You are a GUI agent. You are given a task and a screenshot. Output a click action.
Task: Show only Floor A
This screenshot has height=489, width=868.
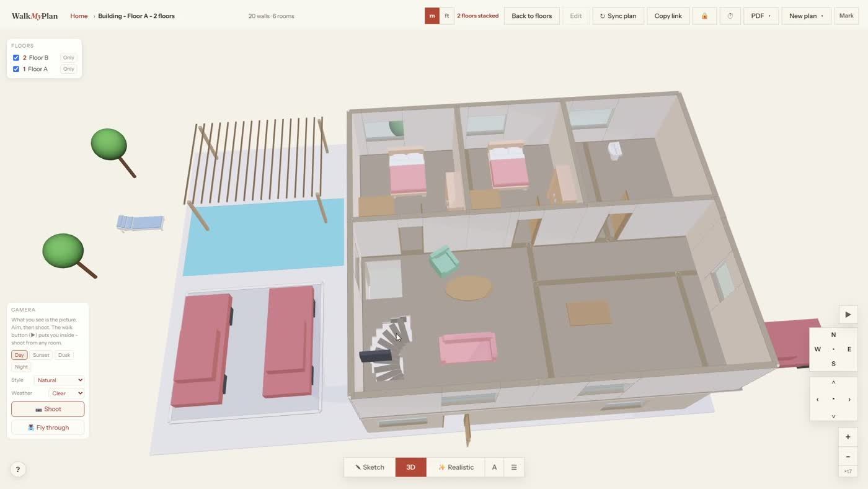pos(68,70)
